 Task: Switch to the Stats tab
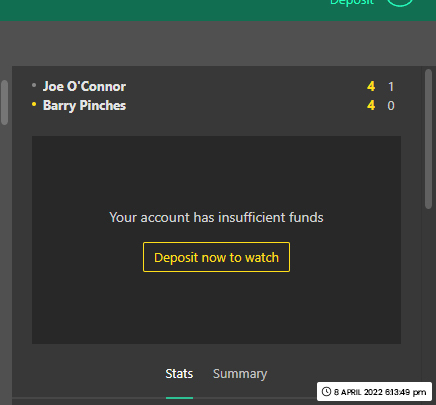(x=179, y=374)
